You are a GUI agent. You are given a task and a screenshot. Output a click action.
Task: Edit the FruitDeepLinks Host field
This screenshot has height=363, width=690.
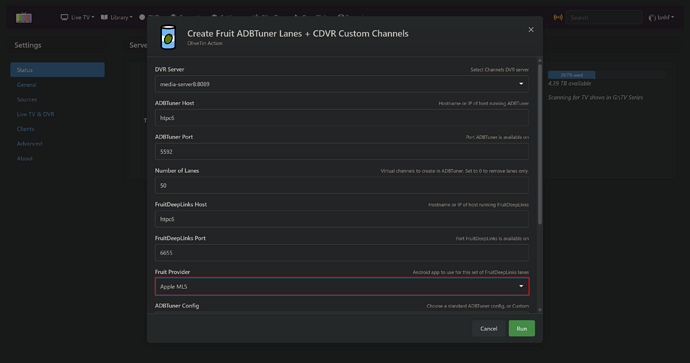341,219
